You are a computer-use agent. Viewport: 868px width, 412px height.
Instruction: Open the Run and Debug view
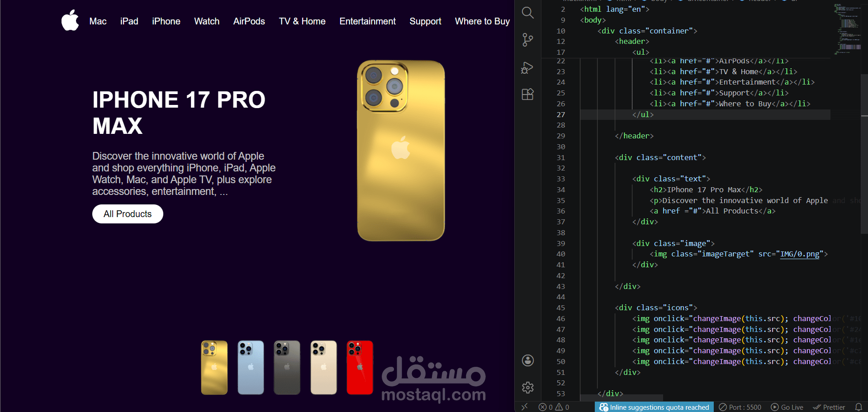coord(527,67)
